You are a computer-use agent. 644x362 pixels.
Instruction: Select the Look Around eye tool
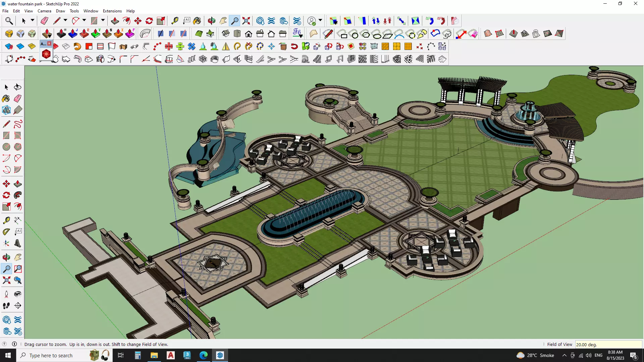[18, 294]
